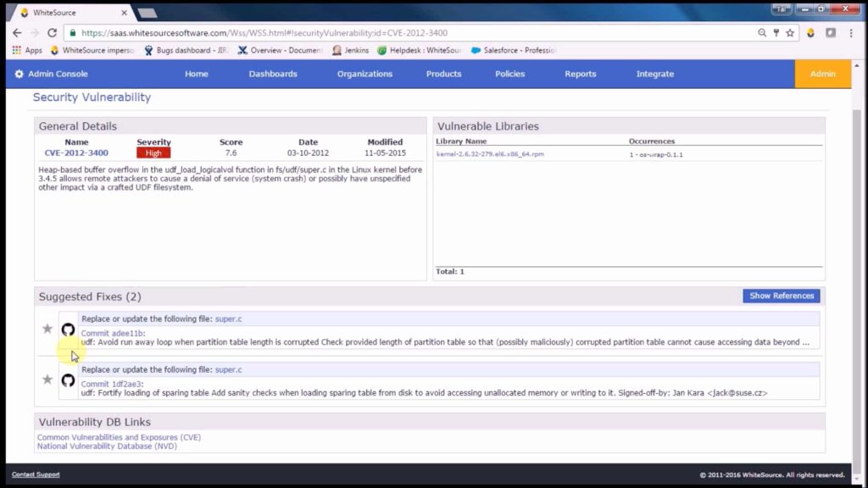Open Common Vulnerabilities and Exposures (CVE) link
The image size is (868, 488).
coord(119,438)
